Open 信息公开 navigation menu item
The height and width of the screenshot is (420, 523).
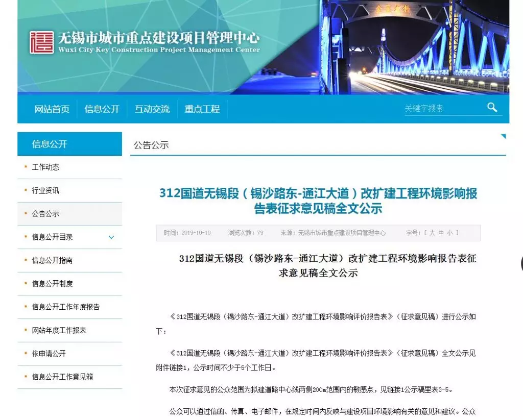point(102,109)
